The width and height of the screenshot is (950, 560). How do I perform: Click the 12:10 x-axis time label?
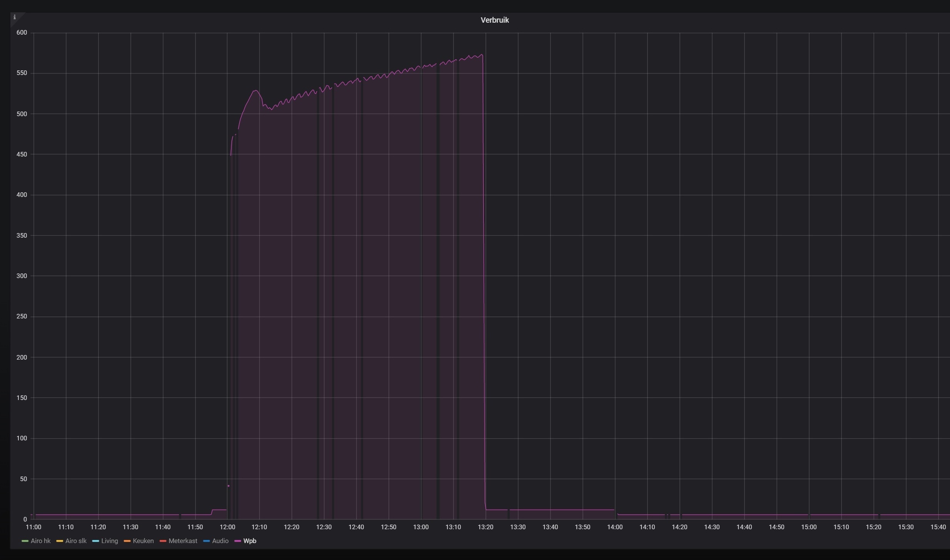point(259,527)
